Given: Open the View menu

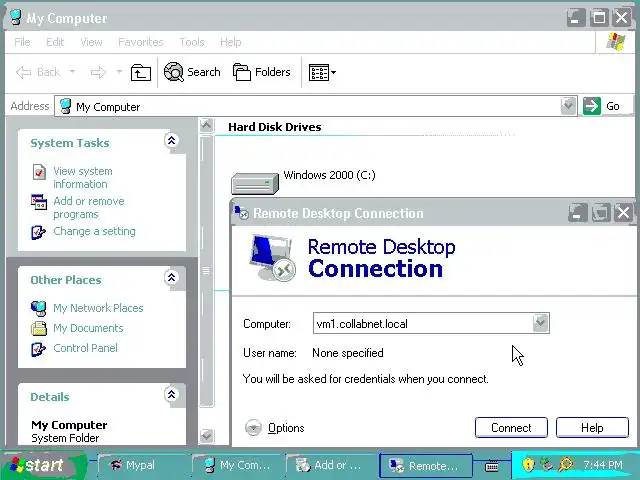Looking at the screenshot, I should (91, 42).
